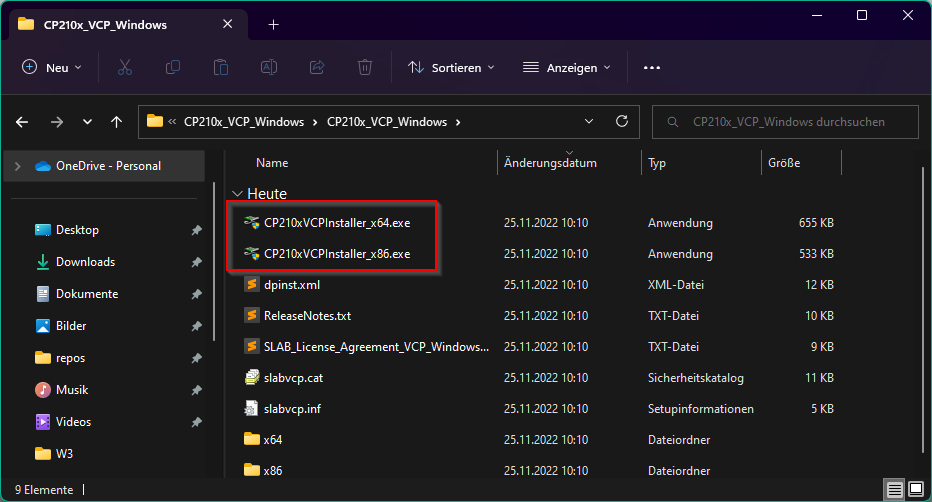
Task: Click the slabvcp.cat catalog icon
Action: coord(251,377)
